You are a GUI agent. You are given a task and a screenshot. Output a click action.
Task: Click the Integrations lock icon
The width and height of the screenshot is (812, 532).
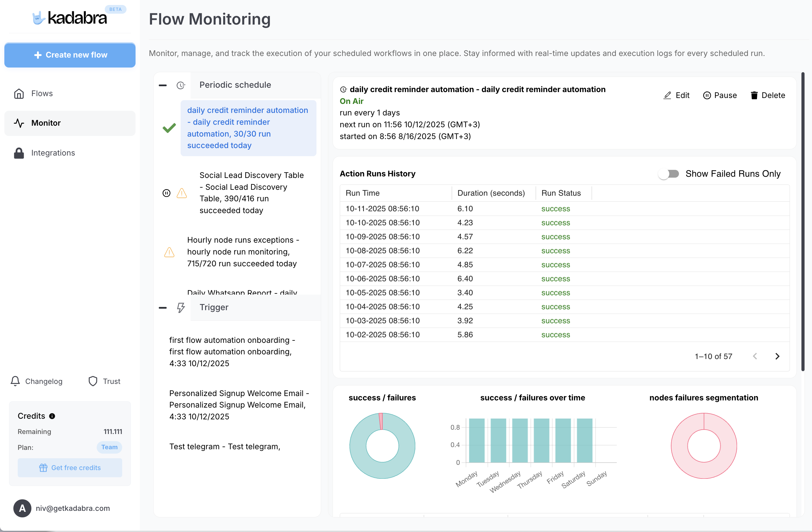click(19, 153)
